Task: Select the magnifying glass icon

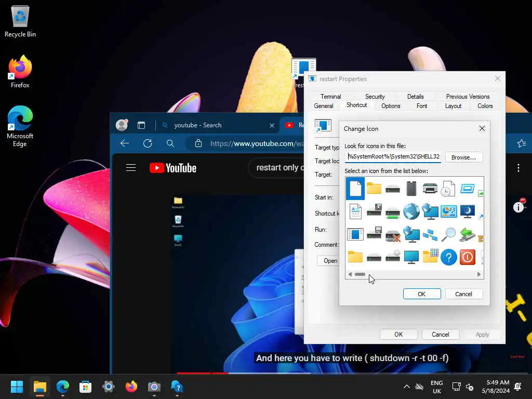Action: click(x=448, y=234)
